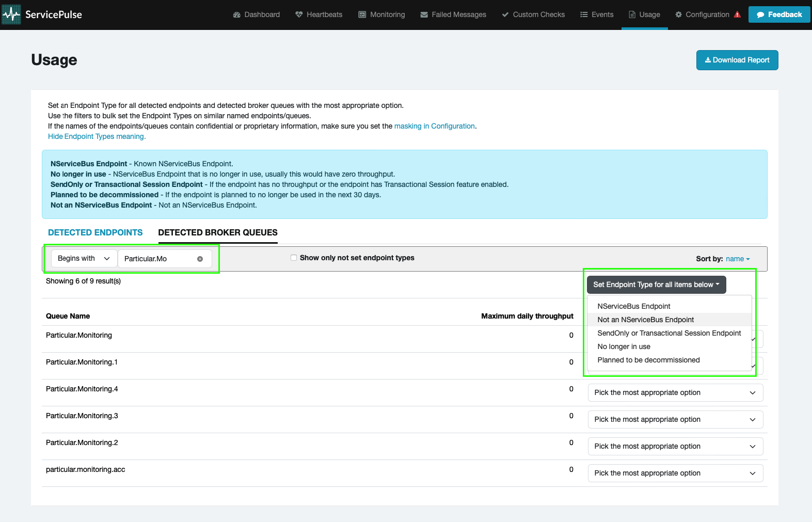This screenshot has width=812, height=522.
Task: Click the Particular.Monitoring.2 queue name
Action: [82, 442]
